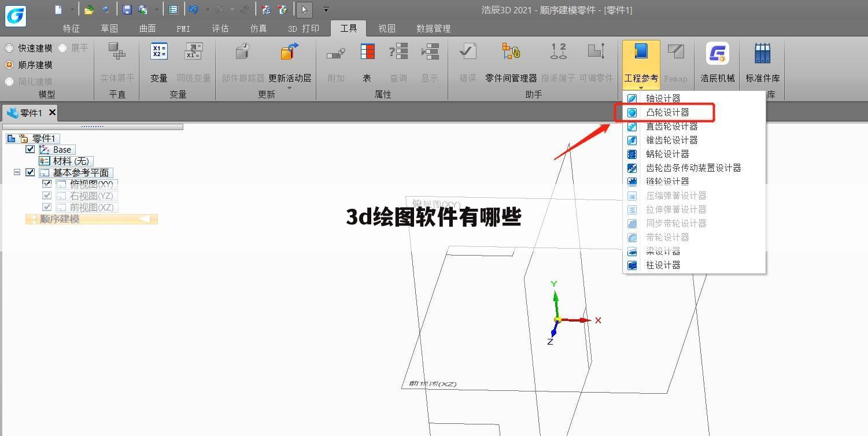Screen dimensions: 868x436
Task: Collapse the 基本参考平面 tree node
Action: pyautogui.click(x=17, y=172)
